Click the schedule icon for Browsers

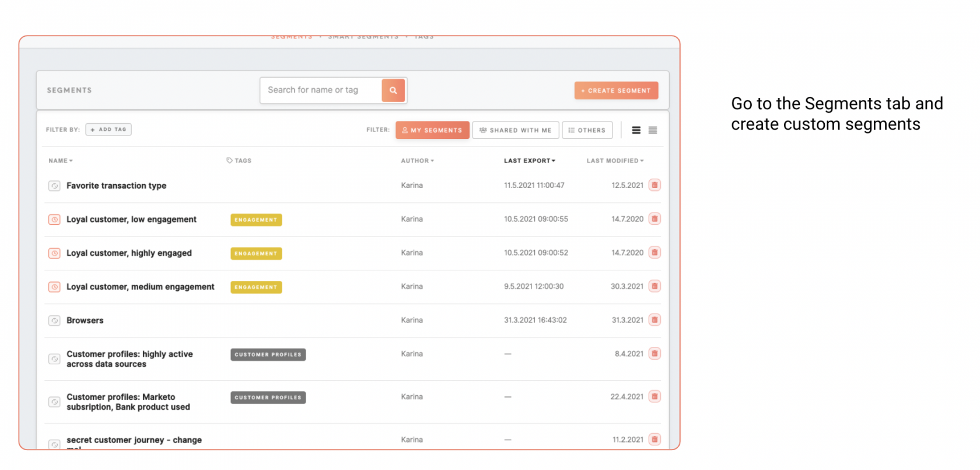coord(54,321)
